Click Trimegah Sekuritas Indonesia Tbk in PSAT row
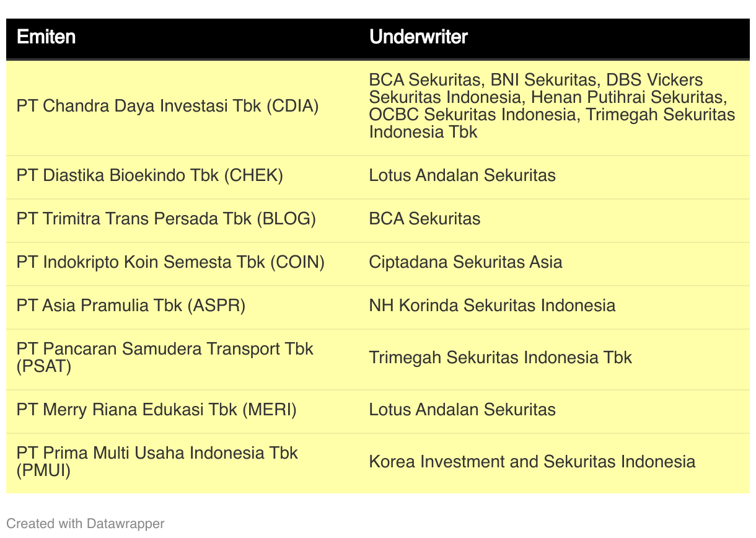756x538 pixels. [501, 358]
